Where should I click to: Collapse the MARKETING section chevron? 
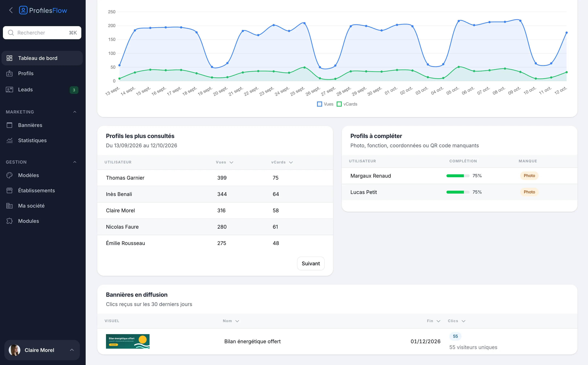point(75,112)
